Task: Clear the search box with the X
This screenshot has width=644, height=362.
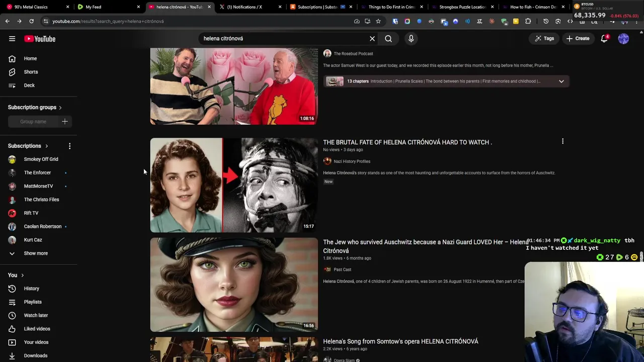Action: coord(372,39)
